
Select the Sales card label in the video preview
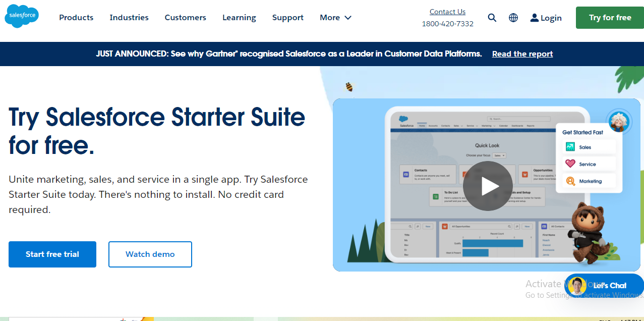pyautogui.click(x=585, y=147)
